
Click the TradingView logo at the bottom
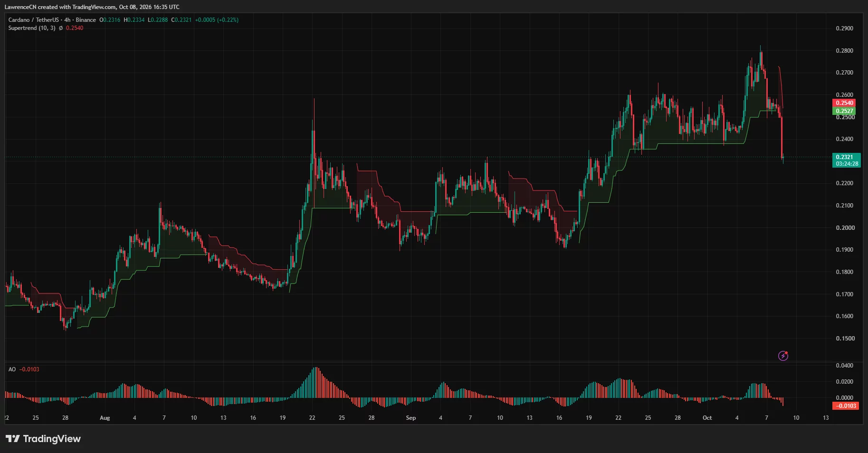(43, 439)
